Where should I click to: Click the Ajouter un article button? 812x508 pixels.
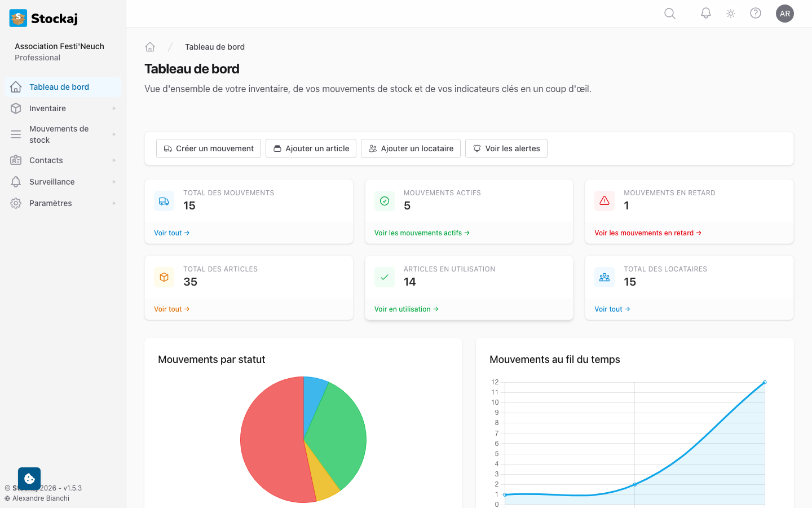[311, 148]
